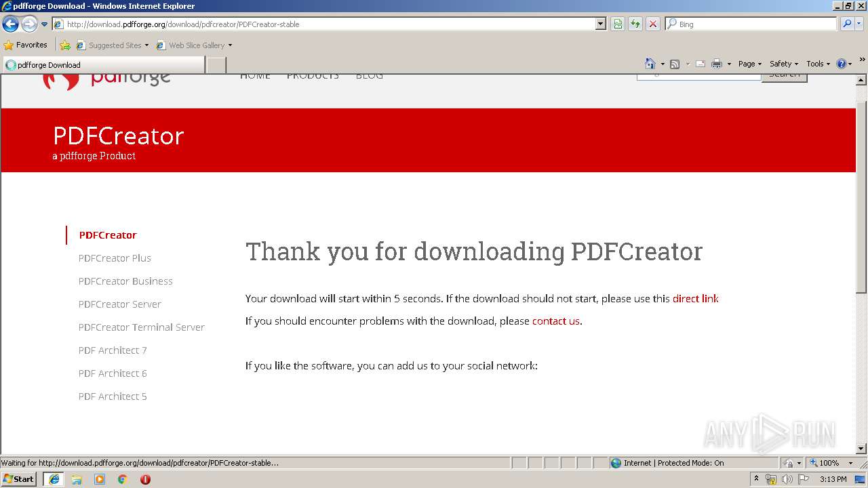The height and width of the screenshot is (488, 868).
Task: Click the magnifier search button
Action: pos(846,24)
